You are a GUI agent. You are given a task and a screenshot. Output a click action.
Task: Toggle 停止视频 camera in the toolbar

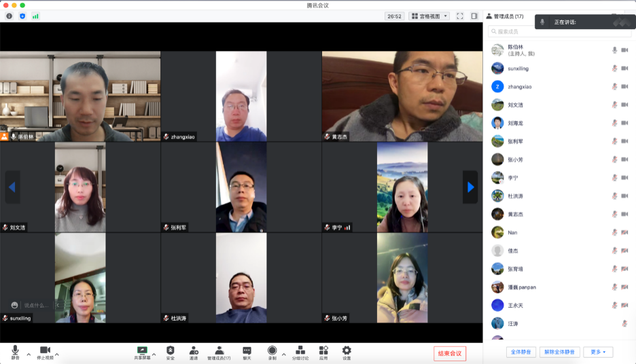(45, 350)
